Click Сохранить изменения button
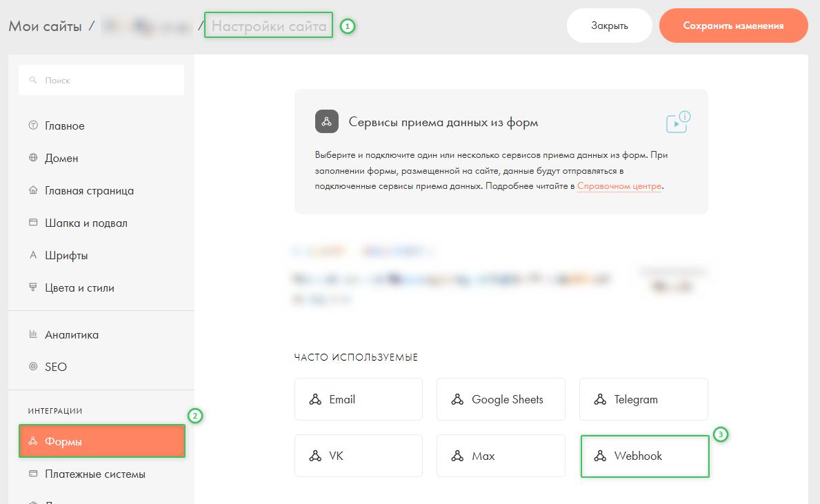Viewport: 820px width, 504px height. [x=733, y=26]
